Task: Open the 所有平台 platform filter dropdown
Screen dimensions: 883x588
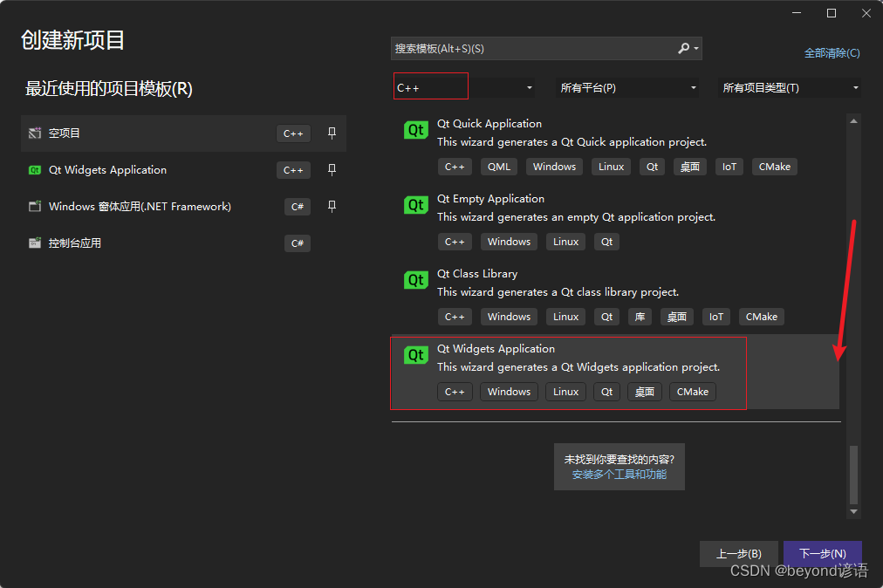Action: pos(626,88)
